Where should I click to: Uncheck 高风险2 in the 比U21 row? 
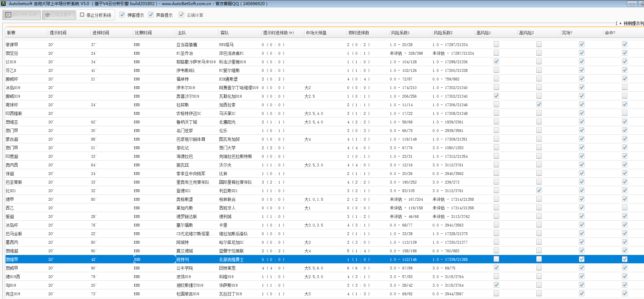point(539,190)
